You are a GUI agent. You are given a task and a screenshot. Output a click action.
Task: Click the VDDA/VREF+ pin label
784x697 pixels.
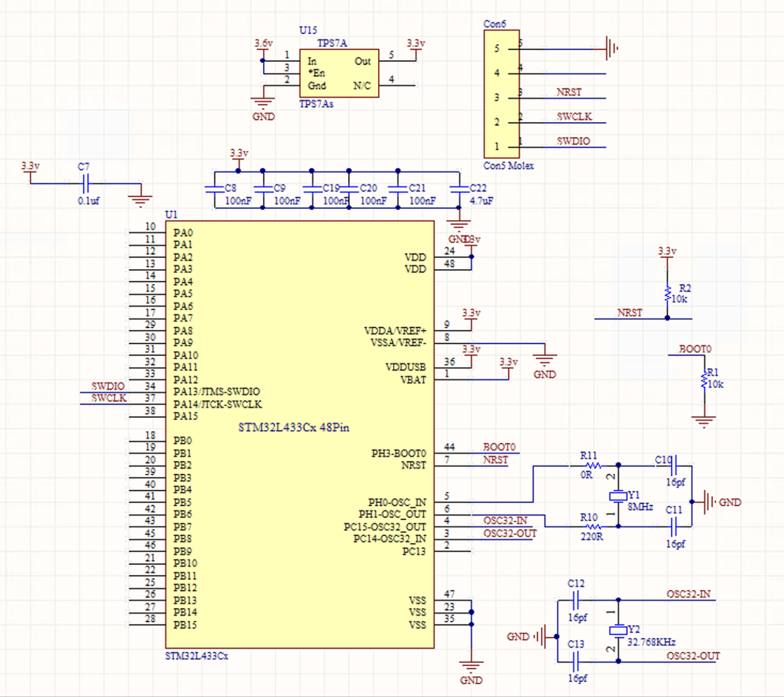click(x=395, y=330)
